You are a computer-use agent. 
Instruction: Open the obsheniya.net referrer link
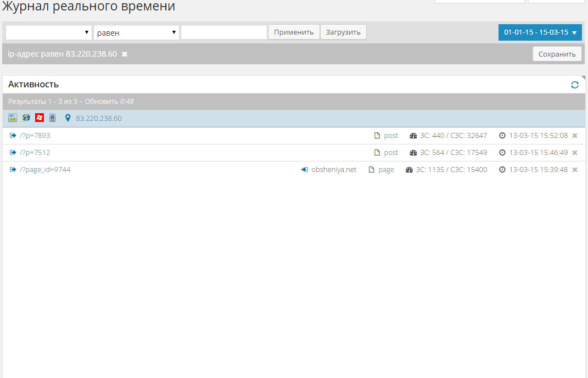tap(334, 170)
